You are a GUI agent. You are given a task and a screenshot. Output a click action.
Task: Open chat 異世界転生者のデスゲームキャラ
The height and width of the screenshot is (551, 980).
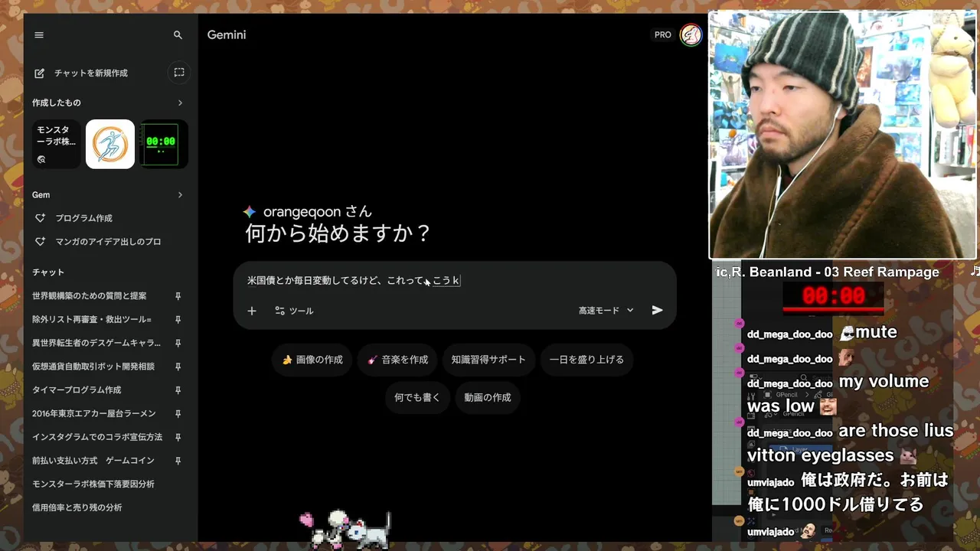point(98,343)
